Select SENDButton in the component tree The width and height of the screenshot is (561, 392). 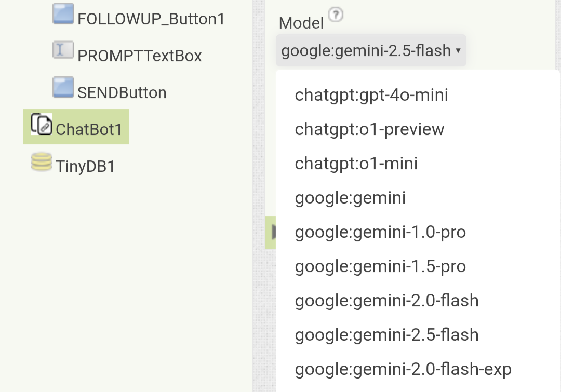122,93
